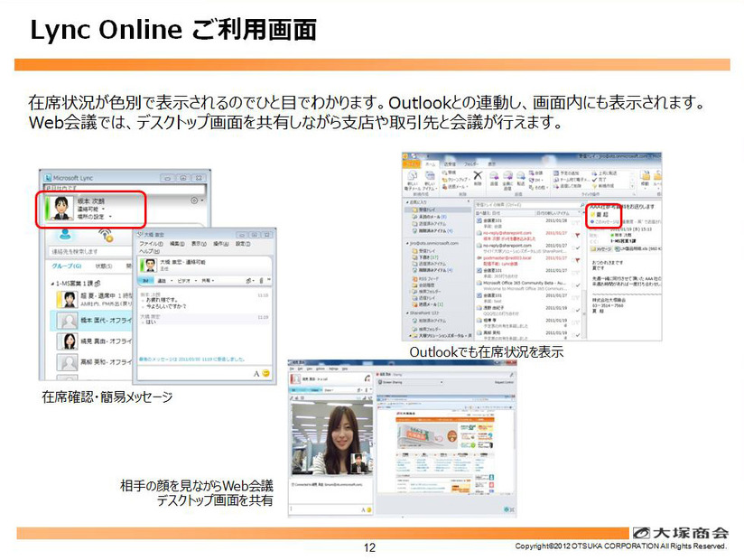Click the red end-call phone icon in web meeting
This screenshot has width=744, height=560.
point(367,378)
